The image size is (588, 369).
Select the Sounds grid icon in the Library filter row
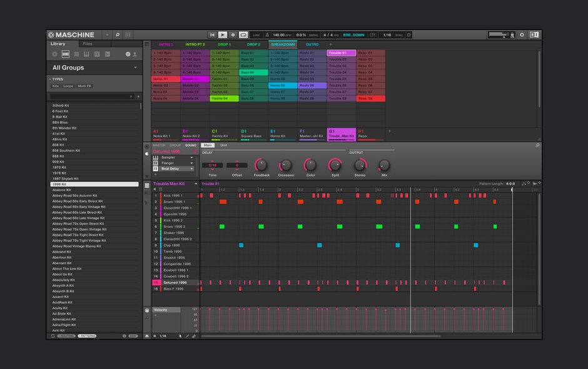pos(76,54)
